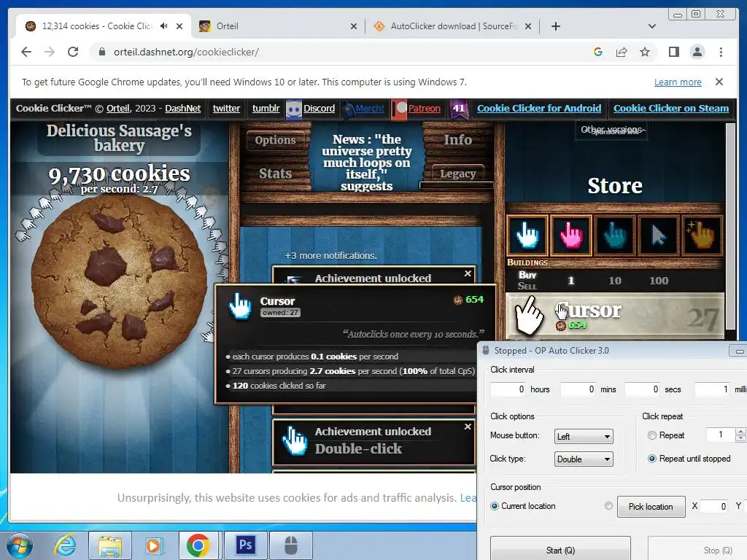Buy the gray mouse pointer upgrade
Screen dimensions: 747x560
[x=659, y=235]
